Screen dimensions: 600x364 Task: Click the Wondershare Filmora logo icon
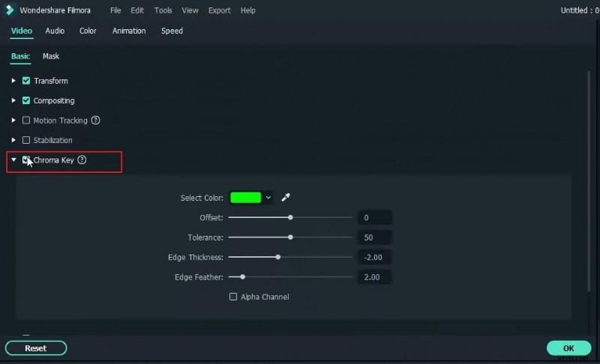[x=10, y=10]
